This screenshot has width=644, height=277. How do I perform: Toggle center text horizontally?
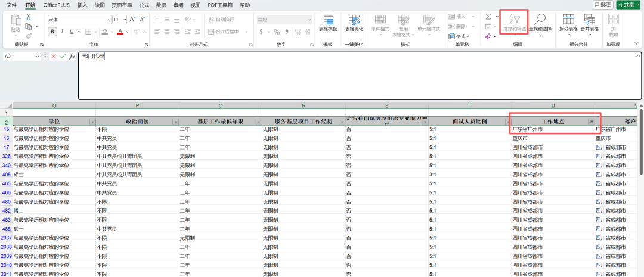[167, 32]
